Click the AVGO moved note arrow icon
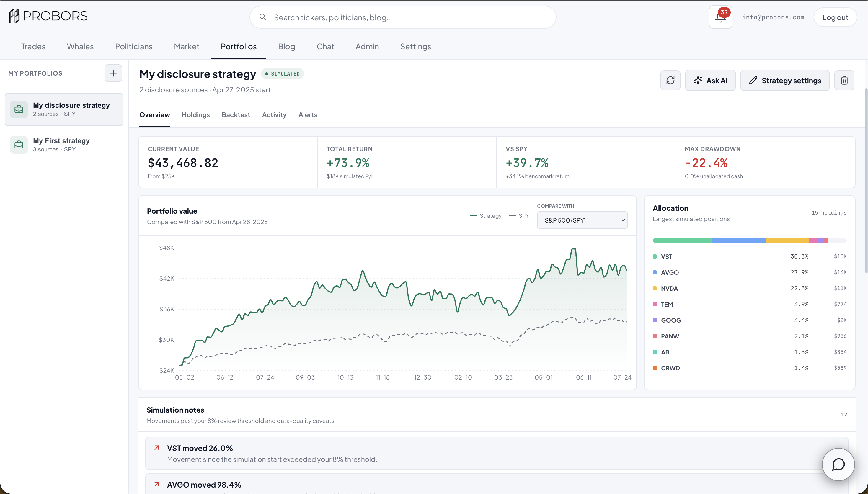This screenshot has width=868, height=494. point(157,484)
